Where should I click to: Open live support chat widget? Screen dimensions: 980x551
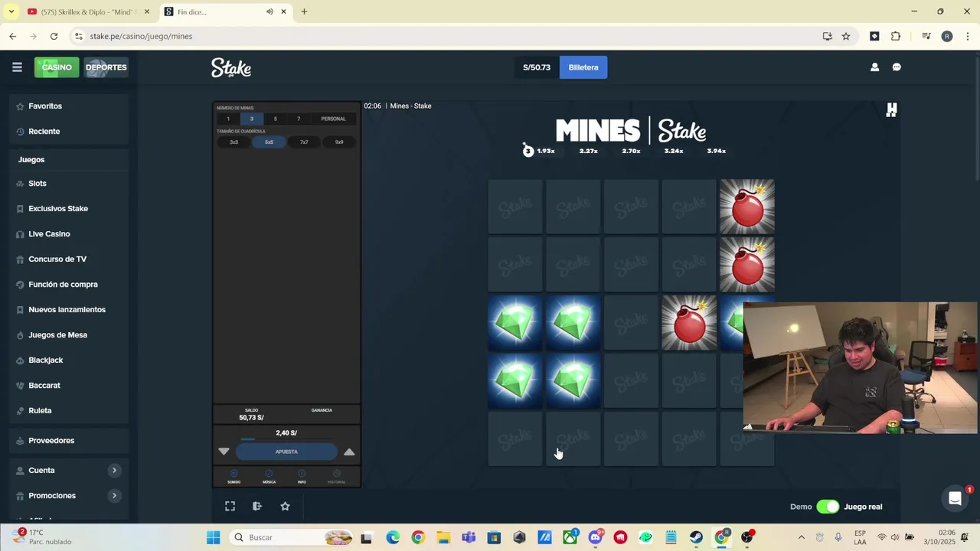pyautogui.click(x=955, y=499)
